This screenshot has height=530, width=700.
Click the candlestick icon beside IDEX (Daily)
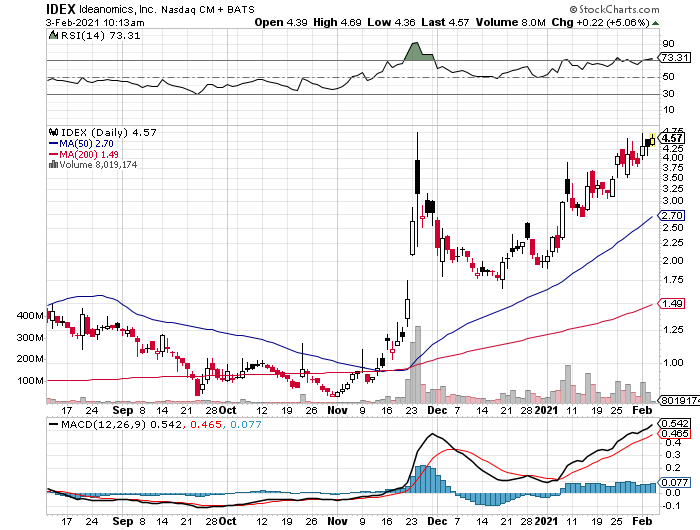[54, 132]
